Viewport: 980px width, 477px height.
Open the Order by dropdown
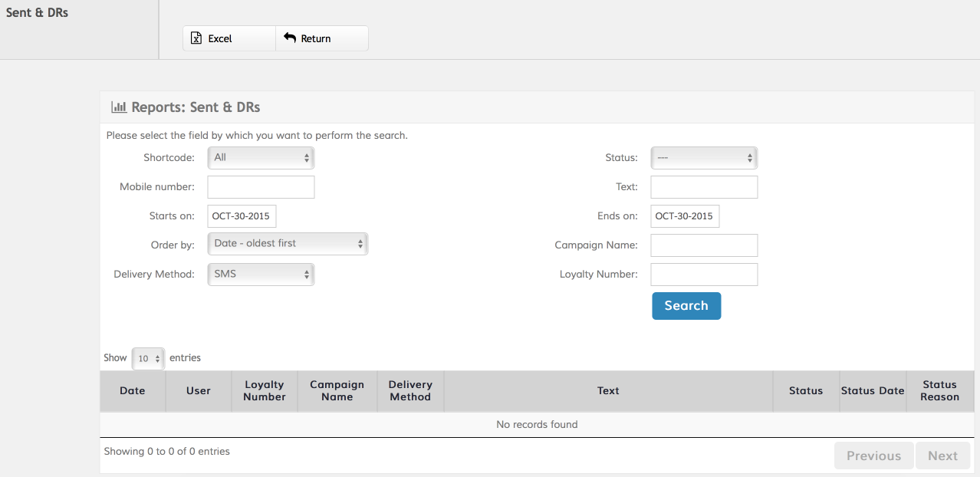[288, 244]
